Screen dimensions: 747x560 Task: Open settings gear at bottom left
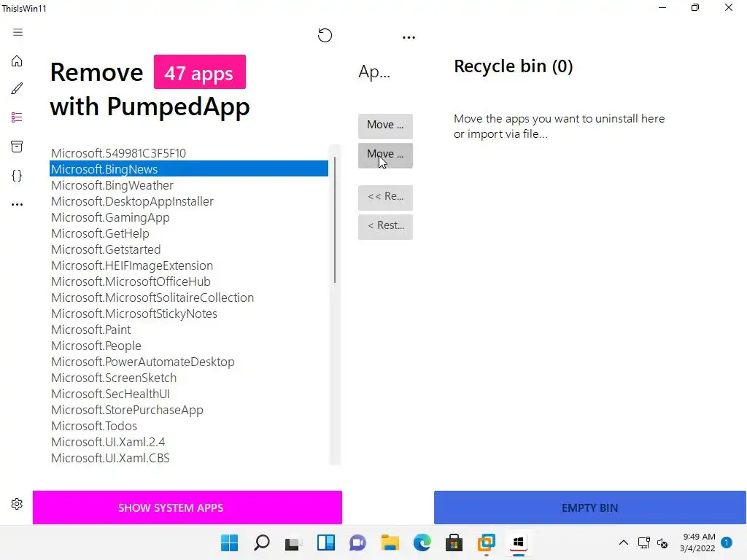17,504
